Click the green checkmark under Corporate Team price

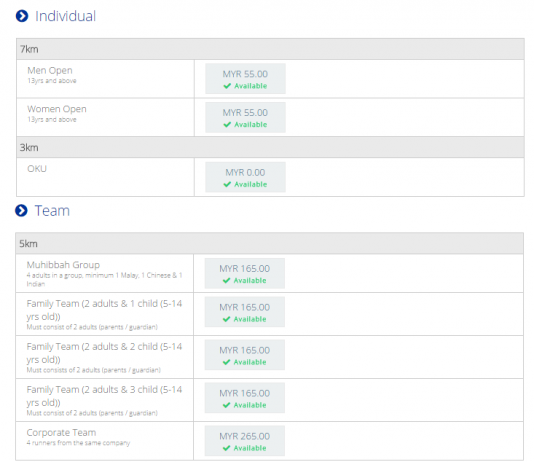[226, 448]
